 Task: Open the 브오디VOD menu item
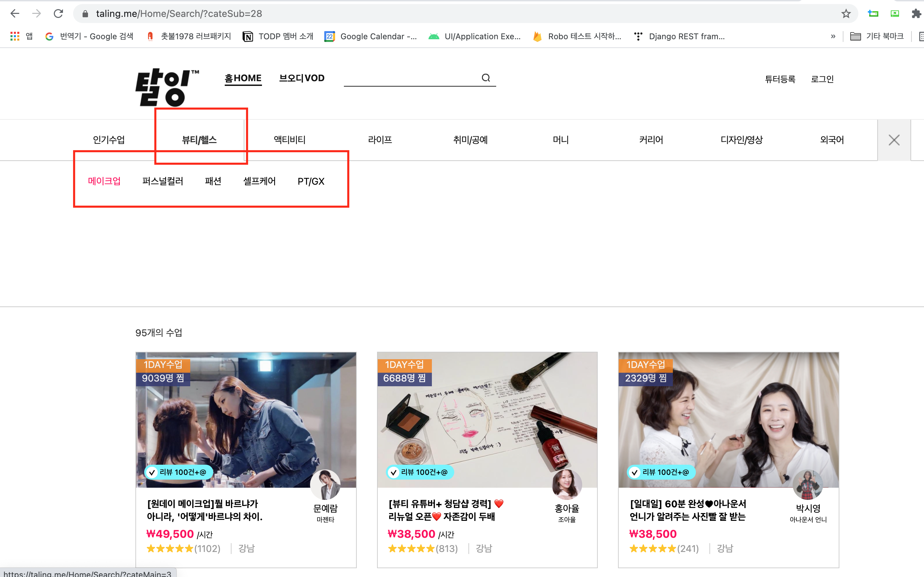tap(302, 78)
